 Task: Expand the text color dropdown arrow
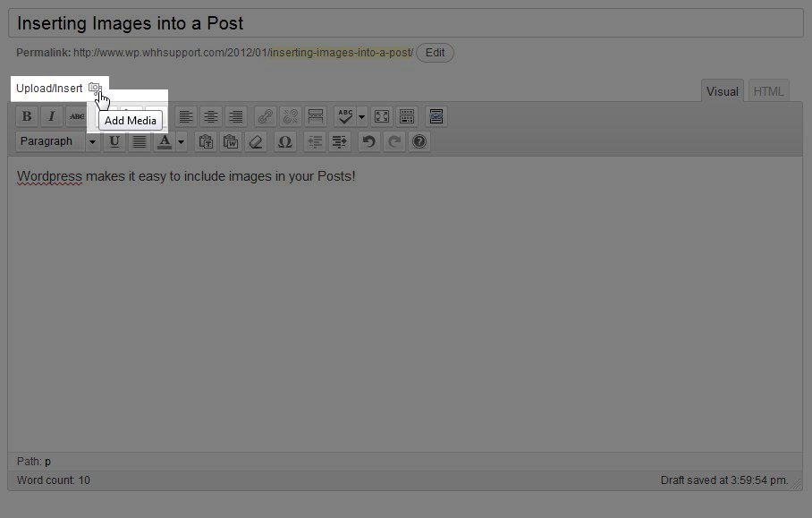point(181,141)
